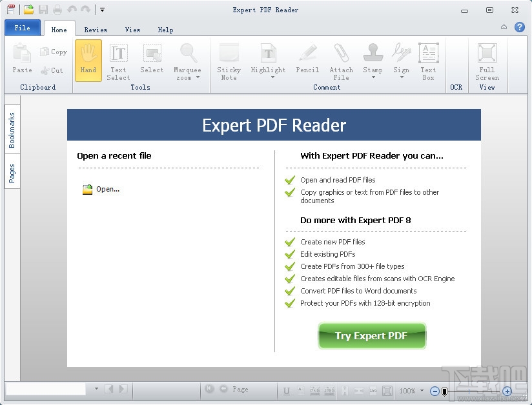Enter Full Screen view
This screenshot has height=405, width=532.
pos(487,61)
